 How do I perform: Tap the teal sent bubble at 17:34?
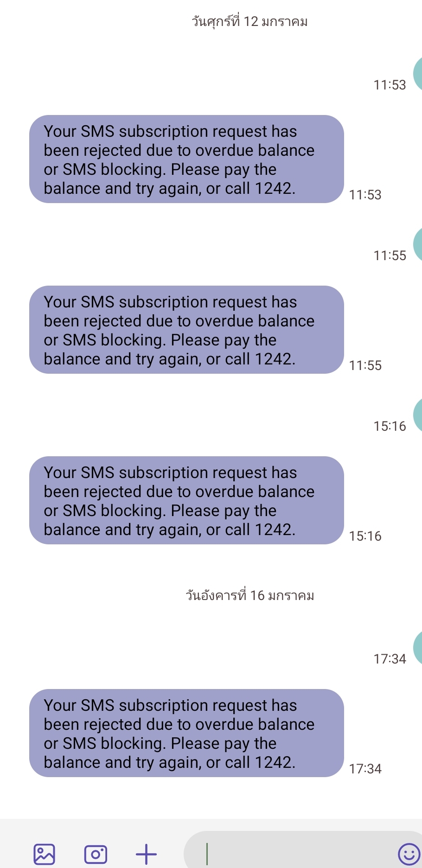pos(418,647)
